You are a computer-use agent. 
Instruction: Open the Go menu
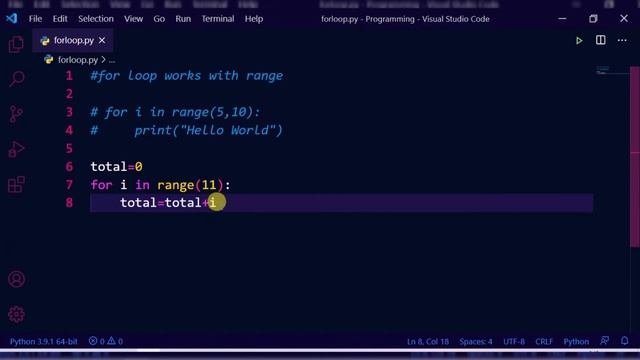(x=159, y=19)
